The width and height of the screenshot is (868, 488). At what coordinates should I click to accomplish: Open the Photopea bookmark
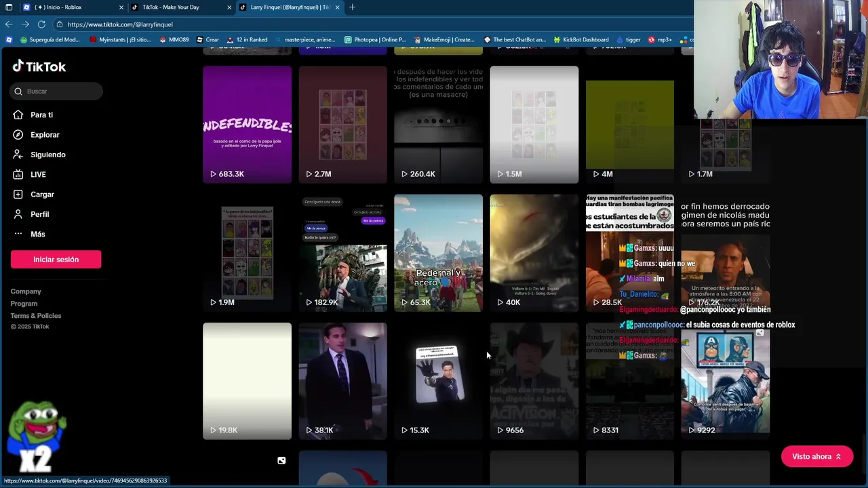375,40
